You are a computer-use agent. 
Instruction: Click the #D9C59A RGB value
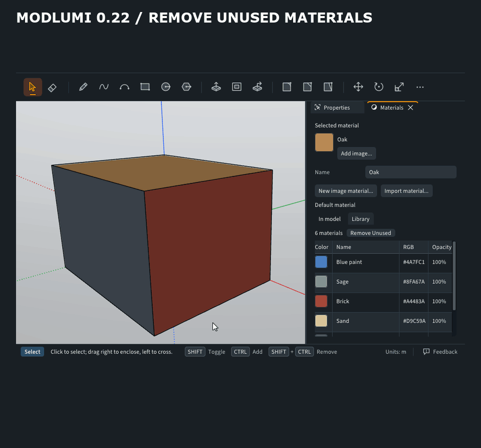414,321
